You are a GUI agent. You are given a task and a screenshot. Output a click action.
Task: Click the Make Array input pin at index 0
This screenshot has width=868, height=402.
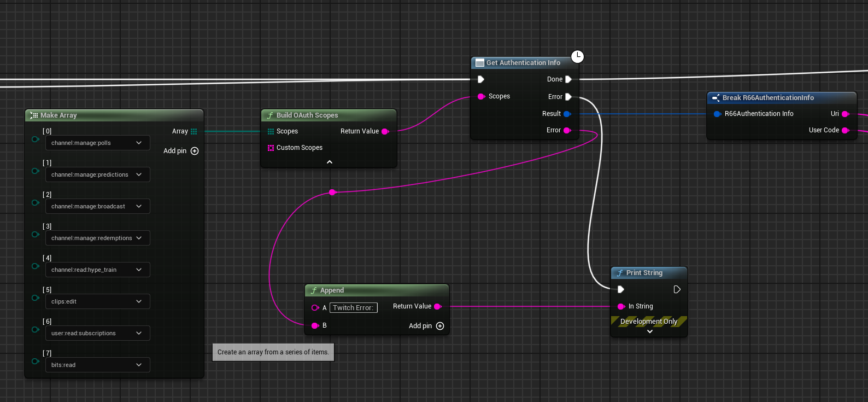(36, 139)
